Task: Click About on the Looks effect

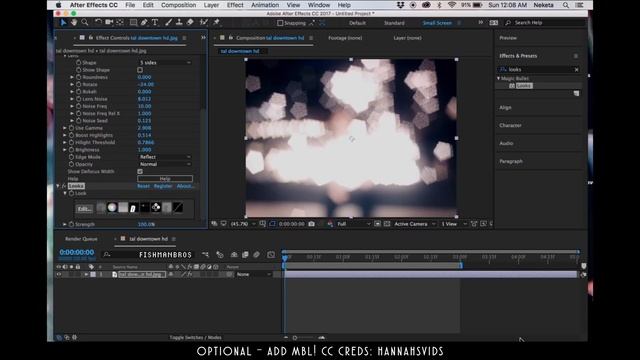Action: (x=185, y=186)
